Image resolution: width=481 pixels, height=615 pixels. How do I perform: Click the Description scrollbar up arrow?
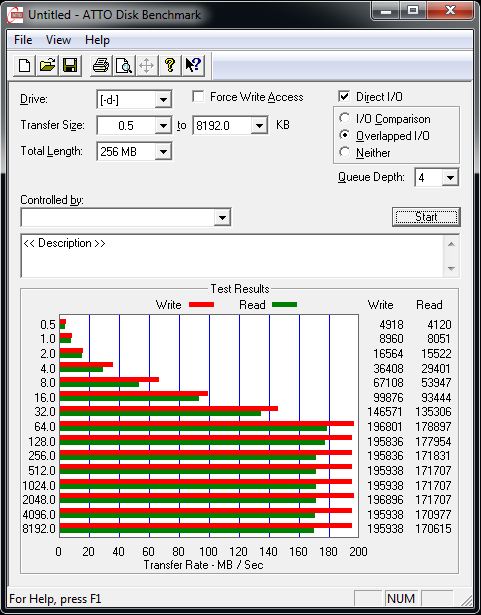(451, 244)
